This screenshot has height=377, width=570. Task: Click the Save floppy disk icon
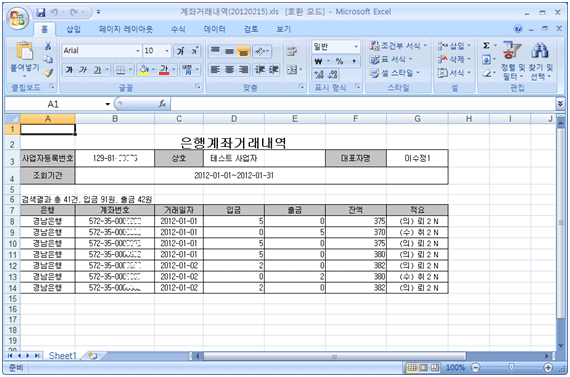pos(41,12)
